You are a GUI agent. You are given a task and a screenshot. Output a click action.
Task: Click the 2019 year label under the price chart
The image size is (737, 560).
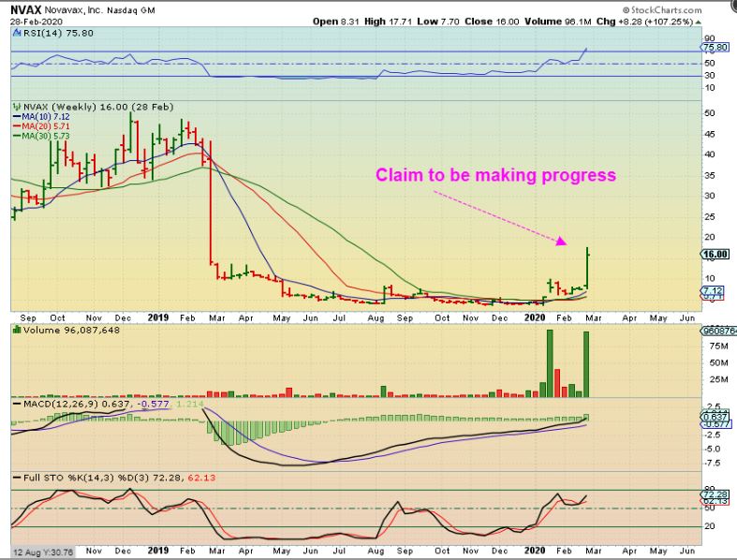[x=158, y=317]
